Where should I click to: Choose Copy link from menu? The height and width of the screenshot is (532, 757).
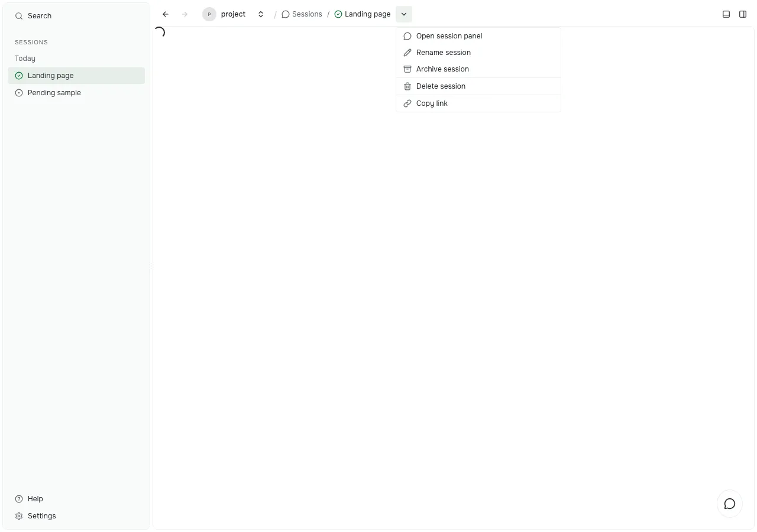(x=478, y=103)
